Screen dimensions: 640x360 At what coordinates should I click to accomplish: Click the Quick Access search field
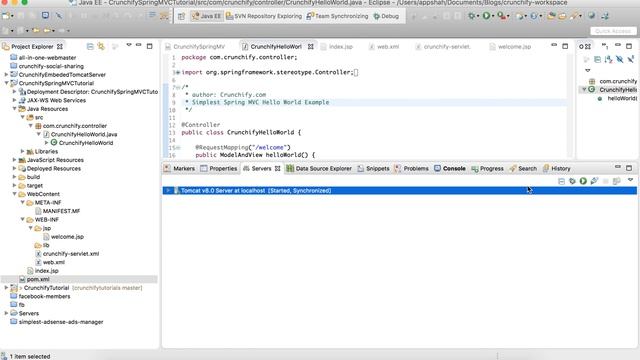pyautogui.click(x=613, y=31)
